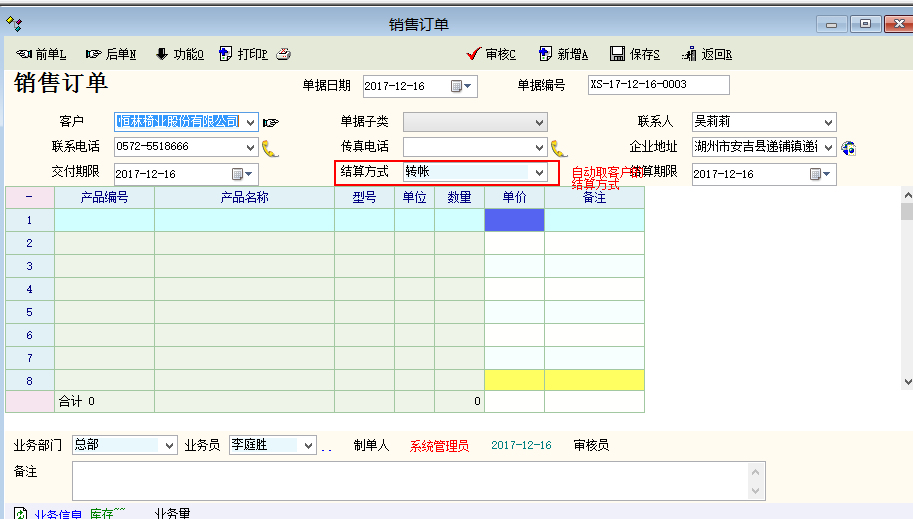Approve the order with 审核
This screenshot has width=913, height=519.
[x=491, y=54]
